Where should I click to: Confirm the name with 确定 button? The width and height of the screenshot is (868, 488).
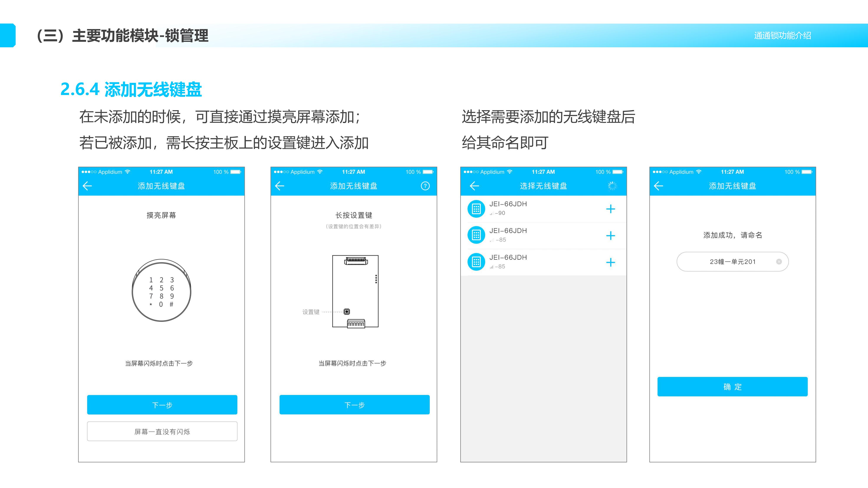coord(732,387)
